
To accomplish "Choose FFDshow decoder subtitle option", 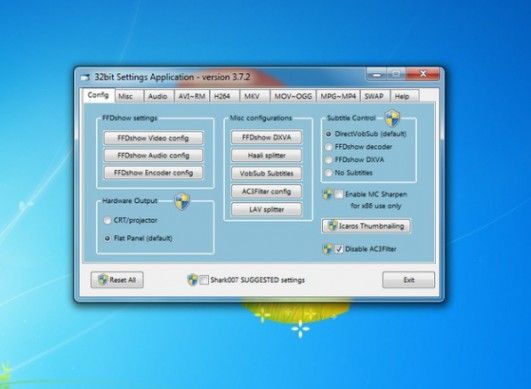I will click(358, 147).
